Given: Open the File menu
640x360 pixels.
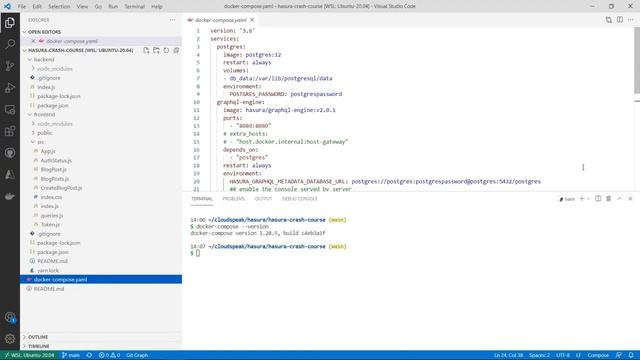Looking at the screenshot, I should coord(22,7).
